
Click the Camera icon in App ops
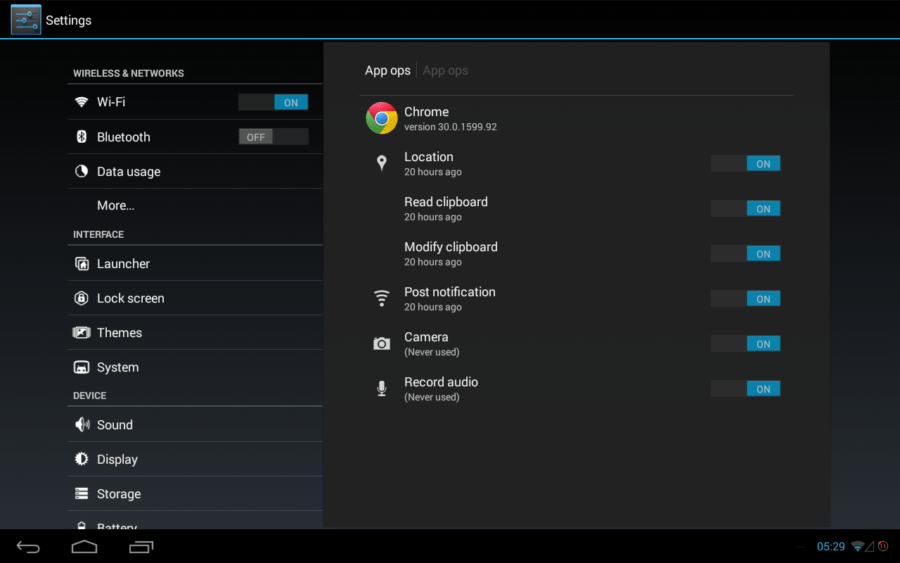pyautogui.click(x=382, y=343)
